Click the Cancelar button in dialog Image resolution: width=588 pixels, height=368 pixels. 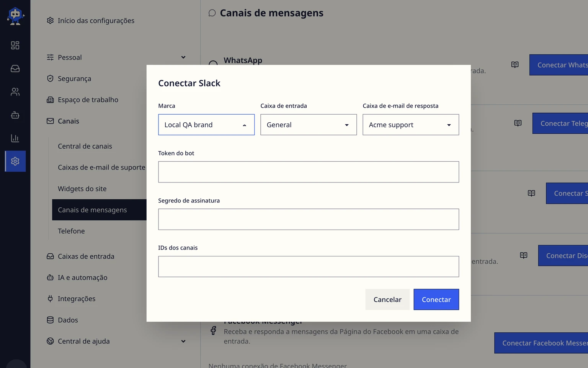387,299
